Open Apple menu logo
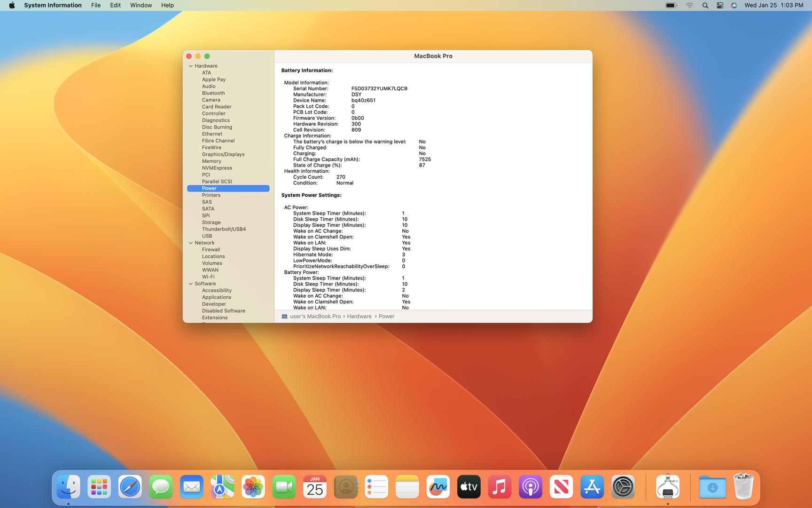Screen dimensions: 812x508 12,5
